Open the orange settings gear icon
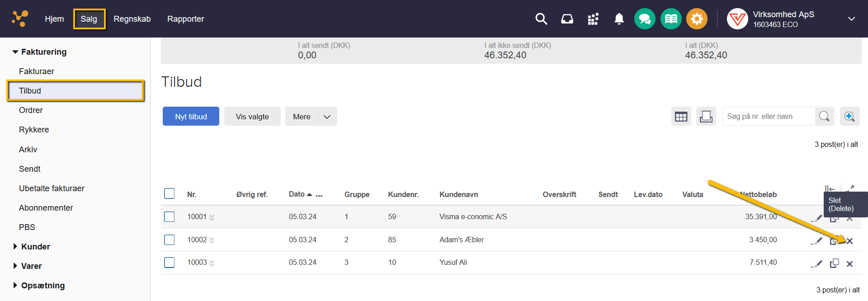868x301 pixels. [x=697, y=19]
